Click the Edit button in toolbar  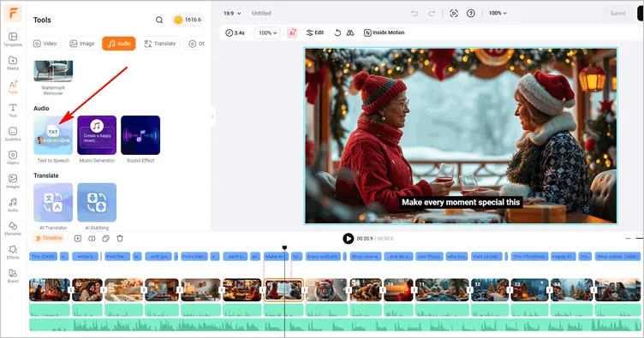pyautogui.click(x=315, y=33)
